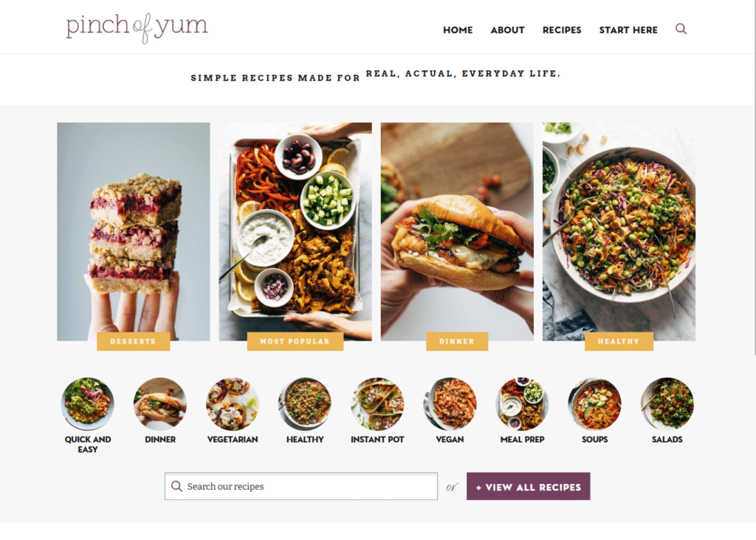Open the Start Here menu item

point(628,30)
